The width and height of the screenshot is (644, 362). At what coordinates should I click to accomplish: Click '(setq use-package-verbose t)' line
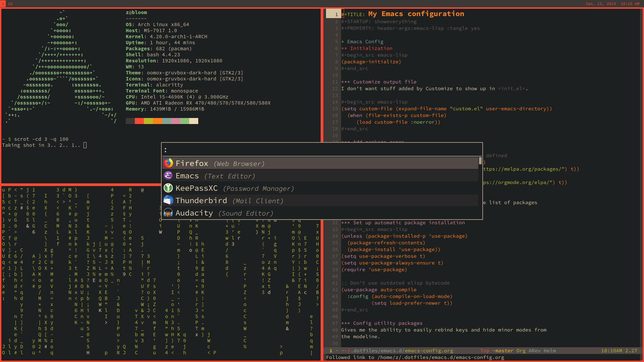click(383, 256)
